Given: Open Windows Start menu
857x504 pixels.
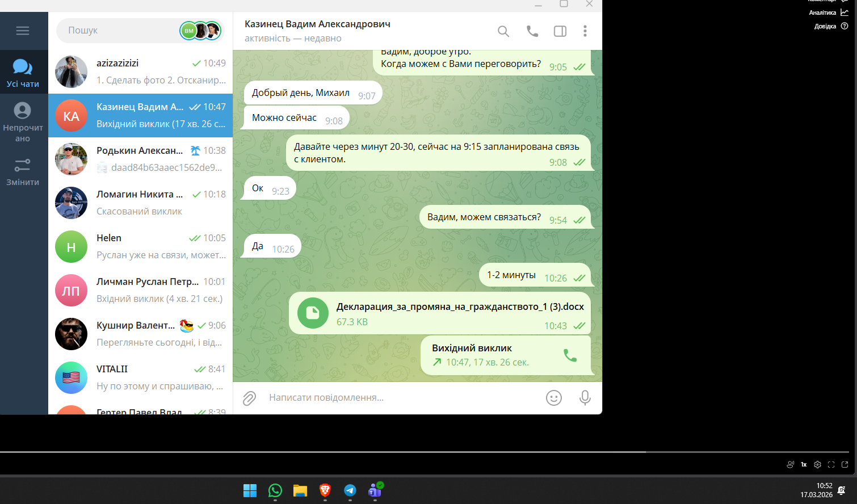Looking at the screenshot, I should click(x=250, y=490).
